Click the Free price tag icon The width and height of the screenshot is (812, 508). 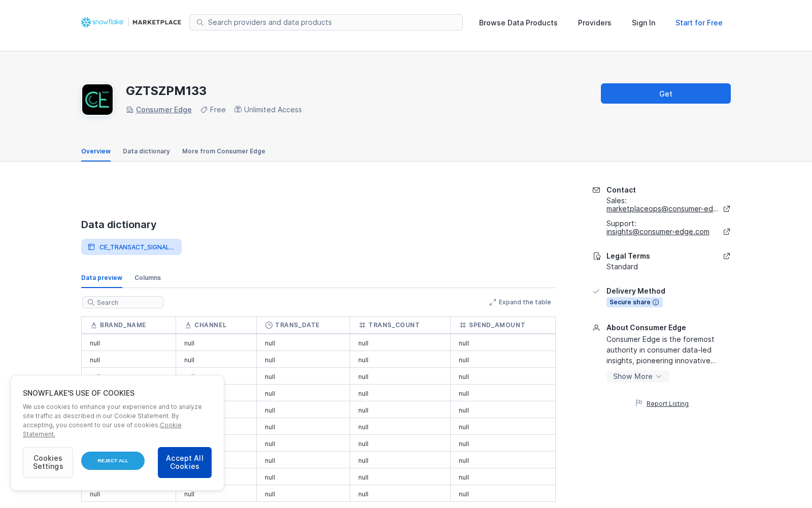pos(204,110)
